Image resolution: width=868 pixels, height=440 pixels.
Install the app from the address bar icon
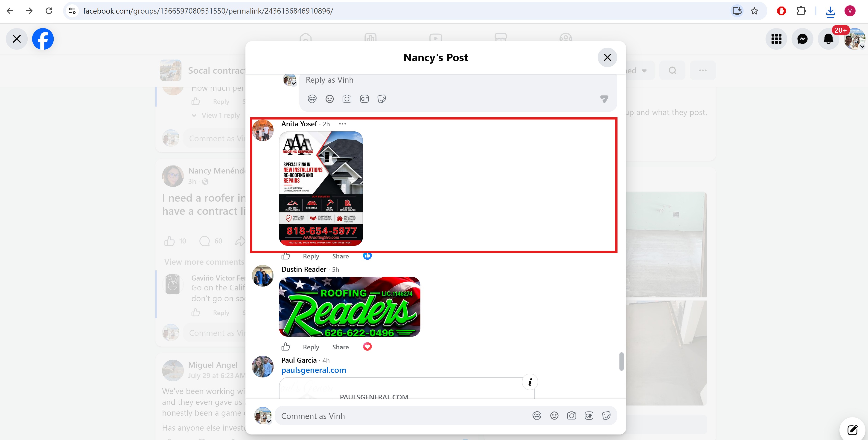(x=737, y=11)
